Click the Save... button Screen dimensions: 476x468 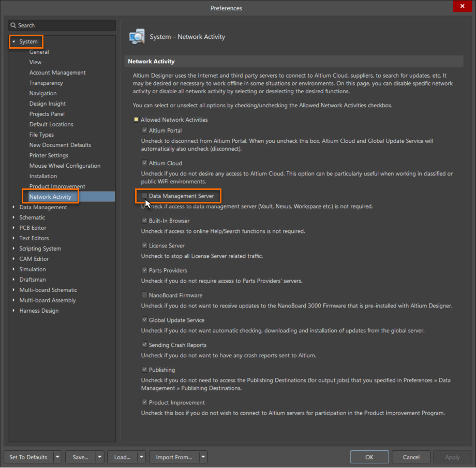(x=80, y=457)
